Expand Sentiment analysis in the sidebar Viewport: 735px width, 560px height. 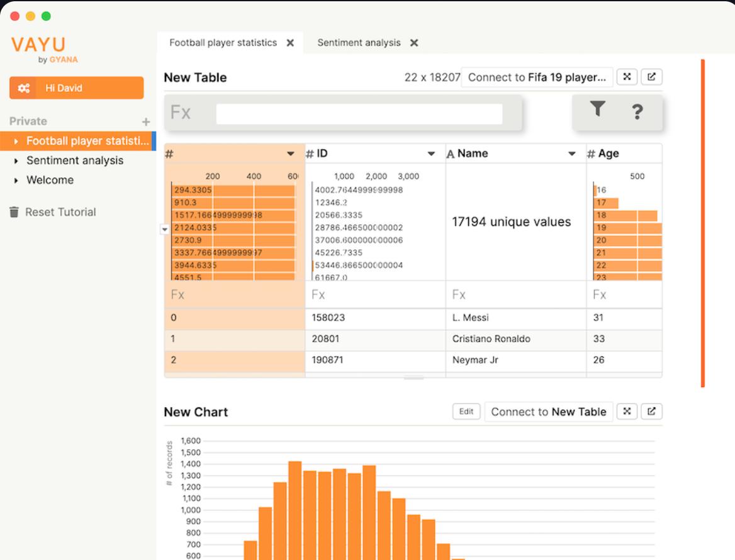[16, 161]
